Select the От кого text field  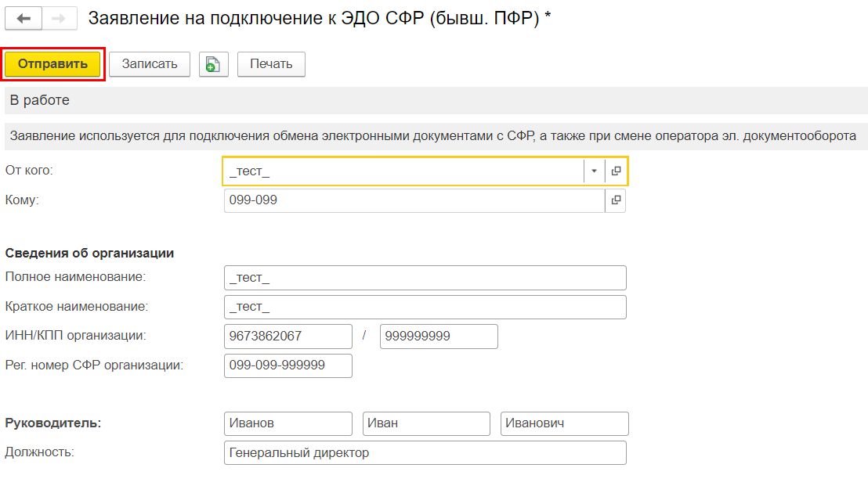(403, 171)
